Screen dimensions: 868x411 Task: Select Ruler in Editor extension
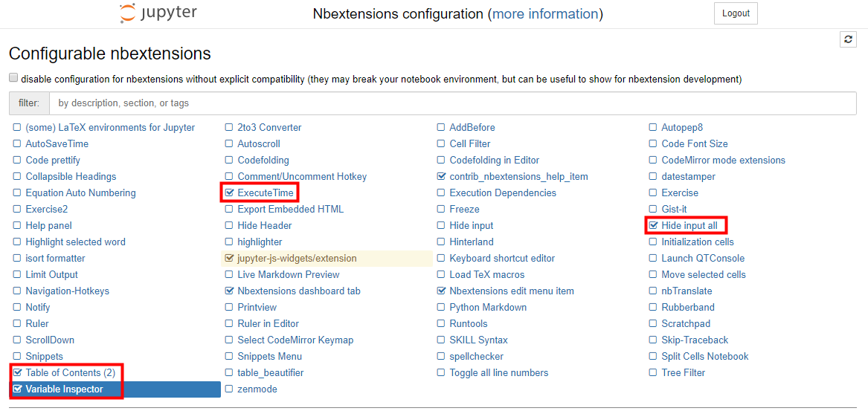point(268,323)
